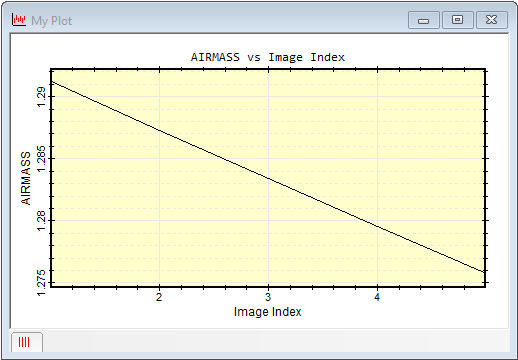Click the line's endpoint at the right plot edge
Viewport: 518px width, 360px height.
[484, 272]
